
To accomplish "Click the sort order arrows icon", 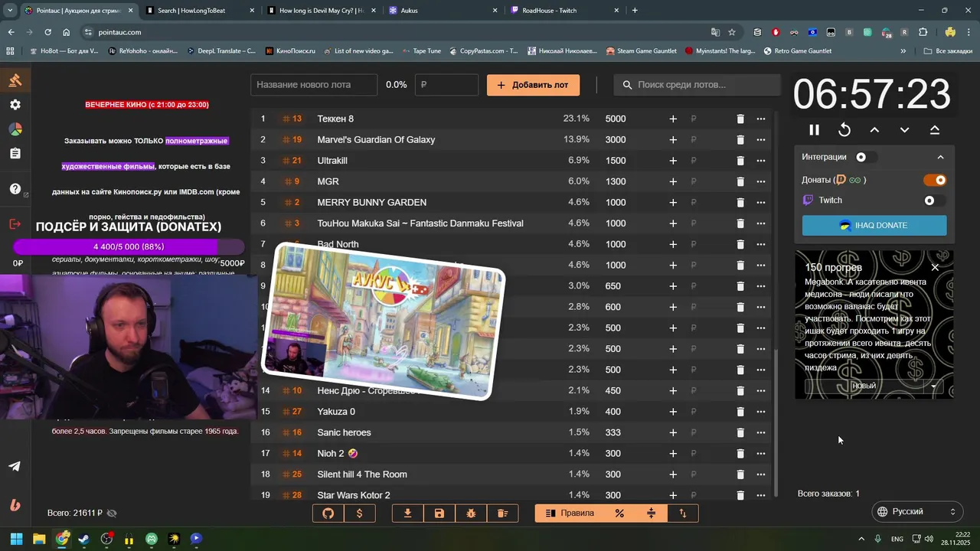I will 683,513.
